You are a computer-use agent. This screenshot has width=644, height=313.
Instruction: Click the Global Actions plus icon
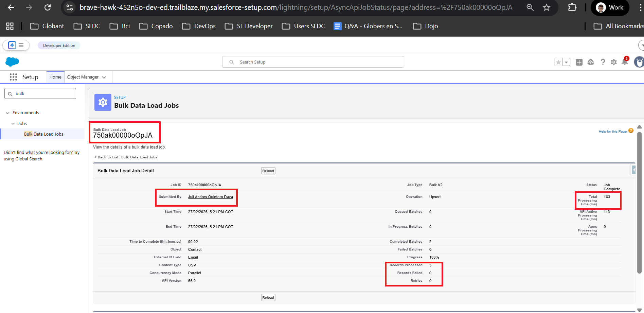579,62
